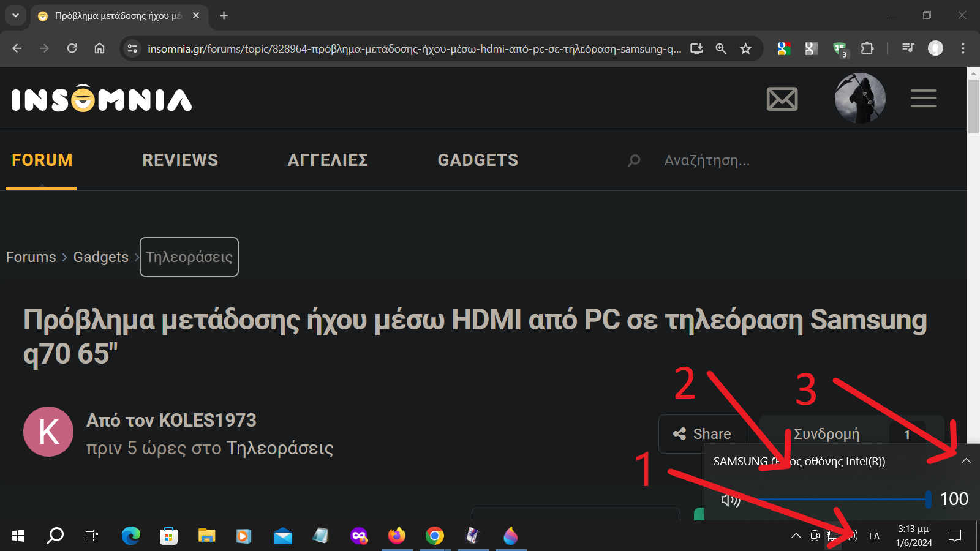The image size is (980, 551).
Task: Open the green shield extension with badge 3
Action: tap(840, 49)
